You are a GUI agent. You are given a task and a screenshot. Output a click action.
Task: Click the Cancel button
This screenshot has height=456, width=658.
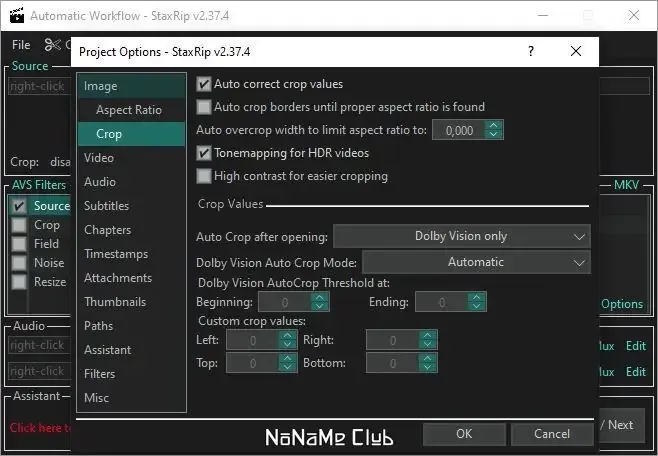[x=552, y=434]
